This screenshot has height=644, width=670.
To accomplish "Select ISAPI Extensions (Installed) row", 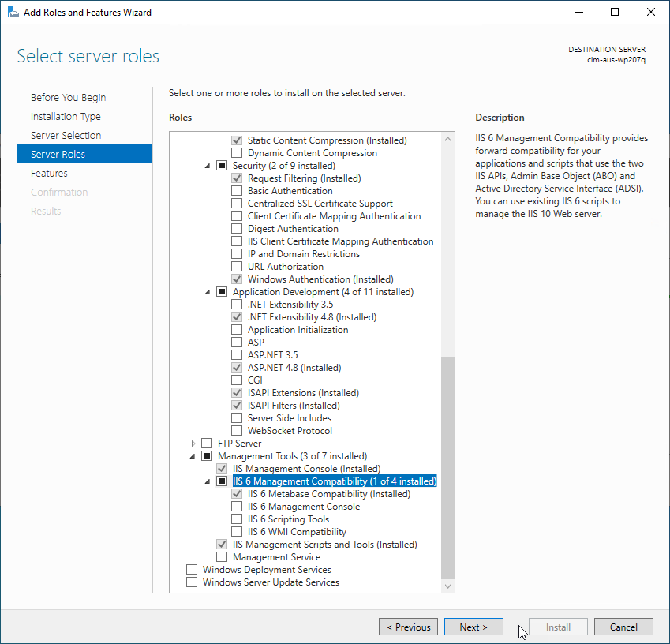I will [x=303, y=393].
